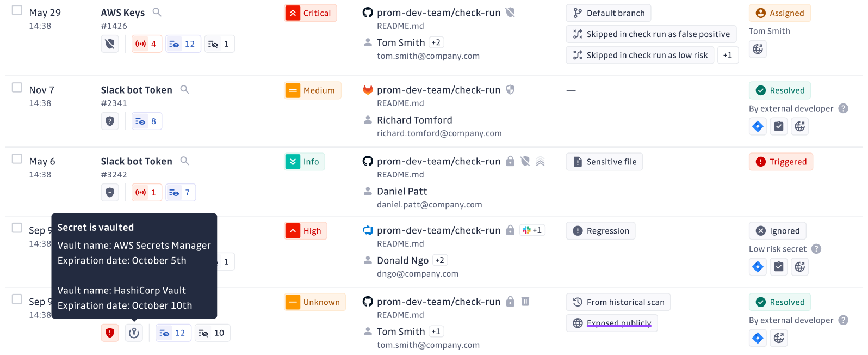Tick the checkbox on the Sep 9 Ignored row
The height and width of the screenshot is (355, 868).
coord(16,228)
